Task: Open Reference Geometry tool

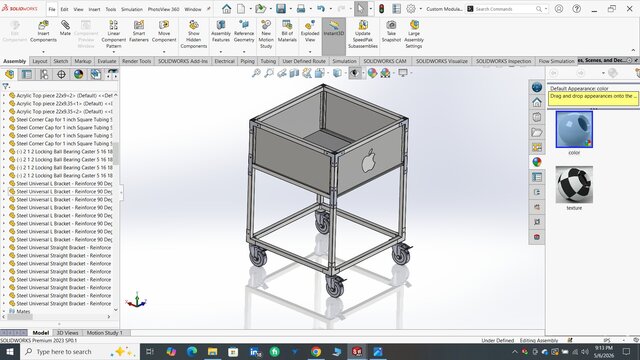Action: point(244,31)
